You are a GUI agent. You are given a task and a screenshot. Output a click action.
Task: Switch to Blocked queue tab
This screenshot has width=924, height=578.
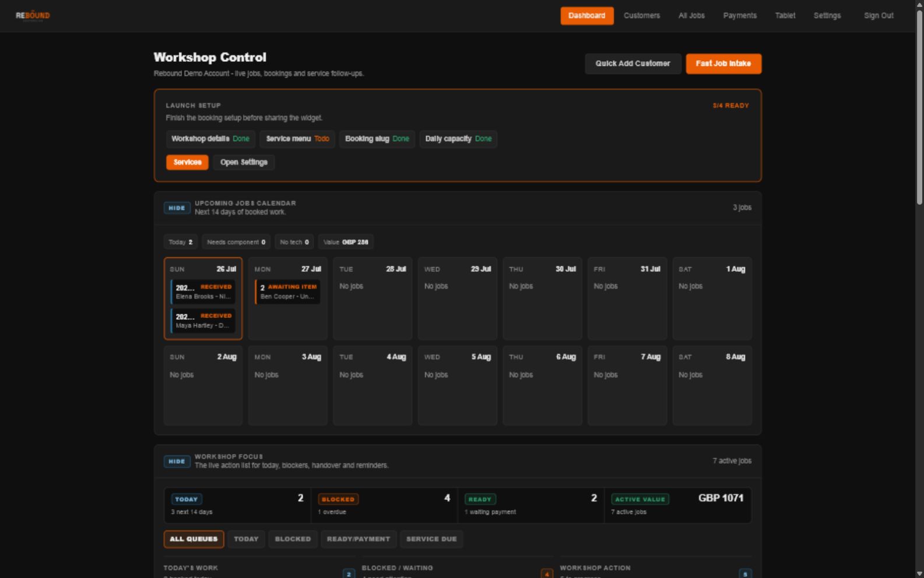[x=293, y=539]
